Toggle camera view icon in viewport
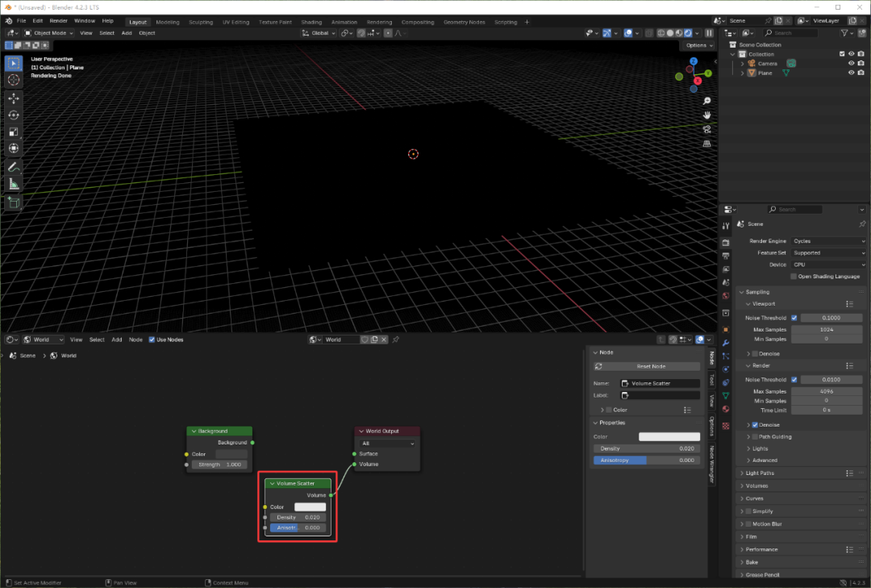This screenshot has height=588, width=871. [706, 130]
